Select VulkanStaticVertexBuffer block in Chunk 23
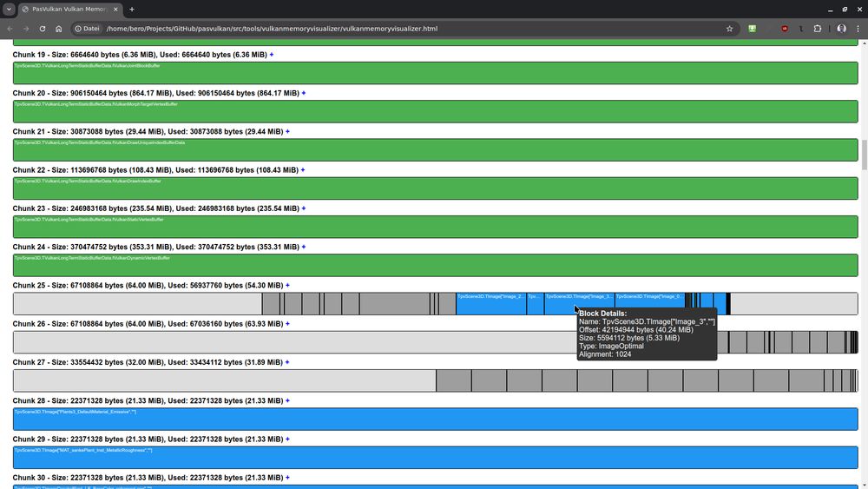868x489 pixels. click(435, 227)
